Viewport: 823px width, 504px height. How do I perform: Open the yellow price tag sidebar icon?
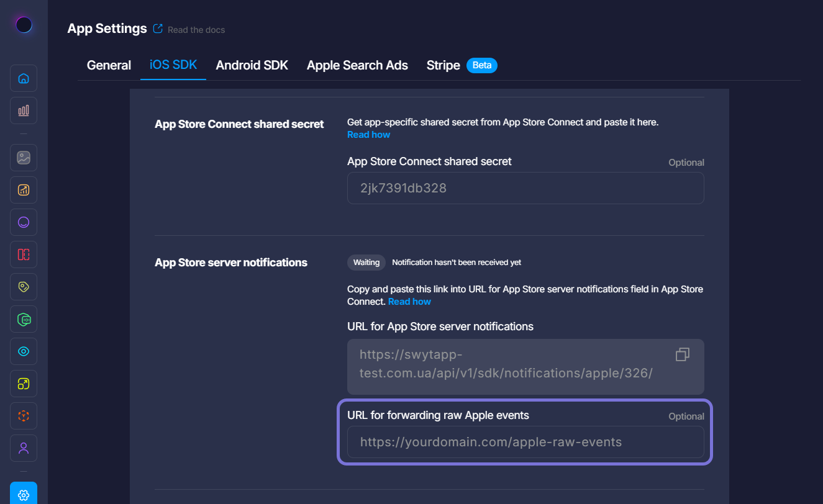[x=24, y=287]
